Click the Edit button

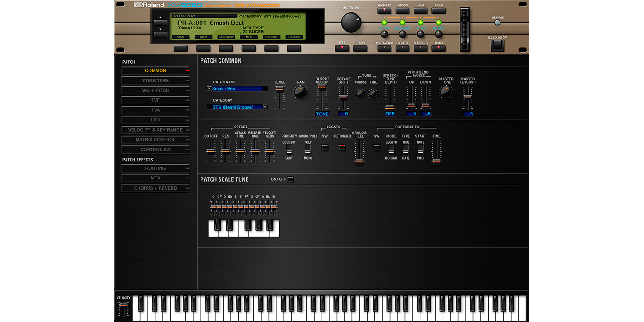(342, 48)
